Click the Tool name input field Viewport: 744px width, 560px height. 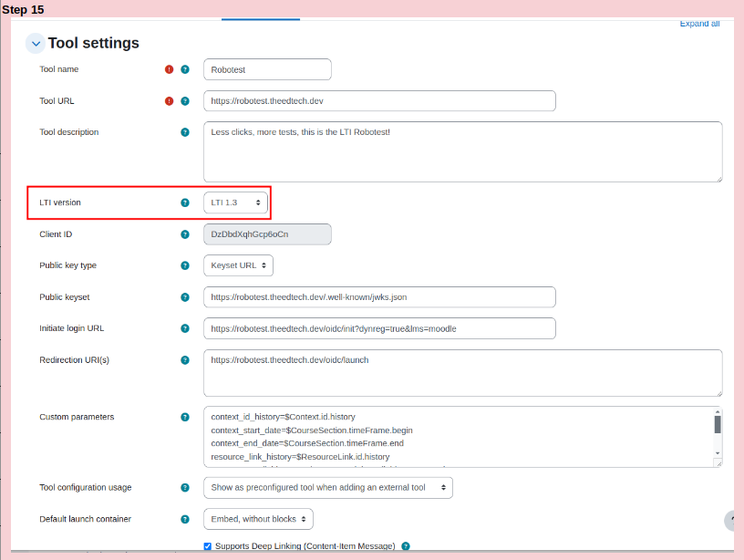click(267, 69)
